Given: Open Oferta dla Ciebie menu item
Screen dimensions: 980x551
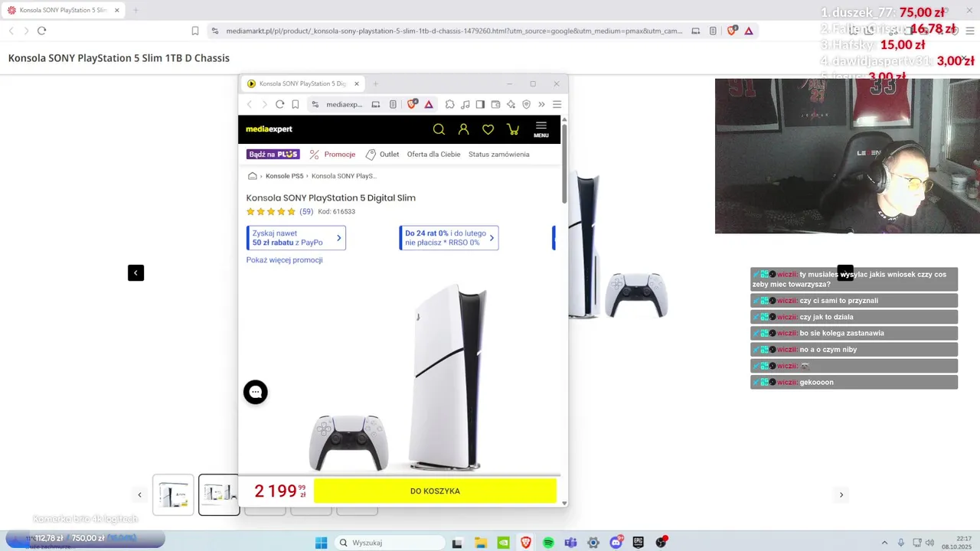Looking at the screenshot, I should point(433,154).
